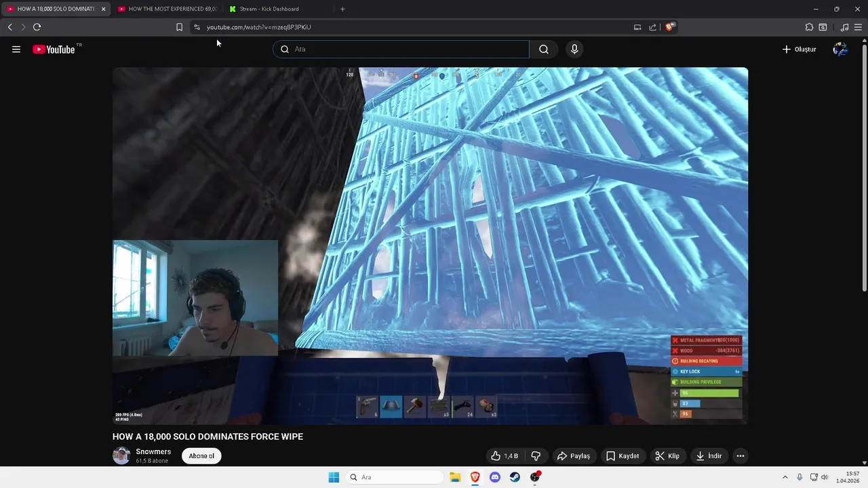Open the Oluştur create button
Viewport: 868px width, 488px height.
(799, 49)
